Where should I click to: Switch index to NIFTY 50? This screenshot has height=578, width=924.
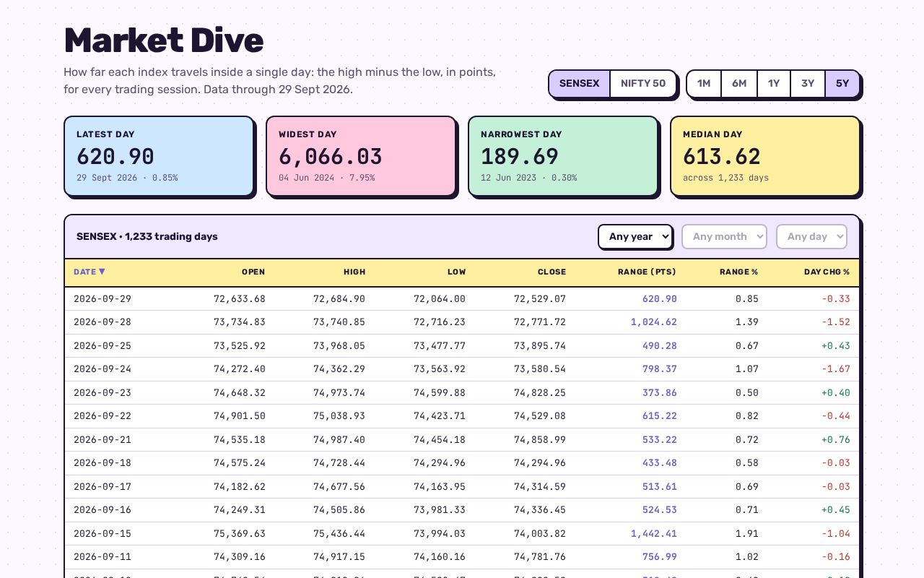click(x=643, y=83)
